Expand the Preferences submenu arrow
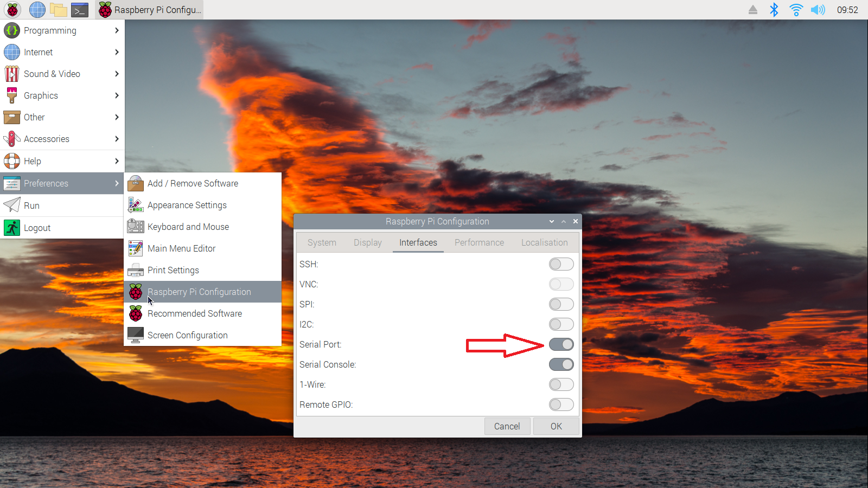 117,183
